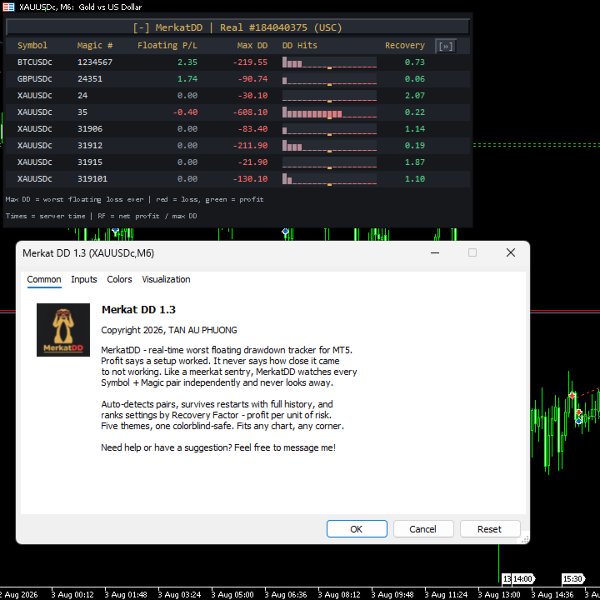Screen dimensions: 600x600
Task: Close the Merkat DD 1.3 dialog
Action: pyautogui.click(x=510, y=253)
